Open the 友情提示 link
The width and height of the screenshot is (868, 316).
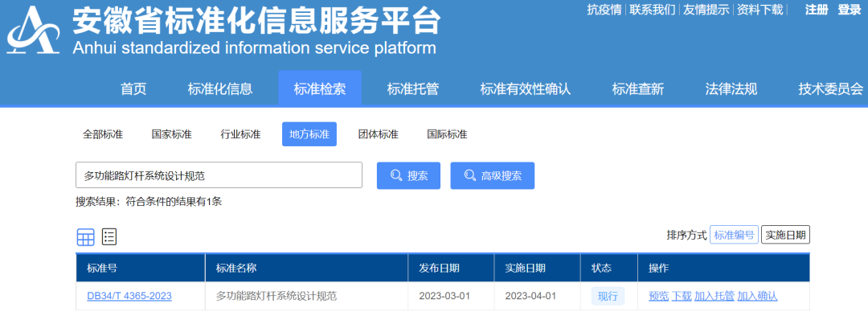tap(706, 10)
